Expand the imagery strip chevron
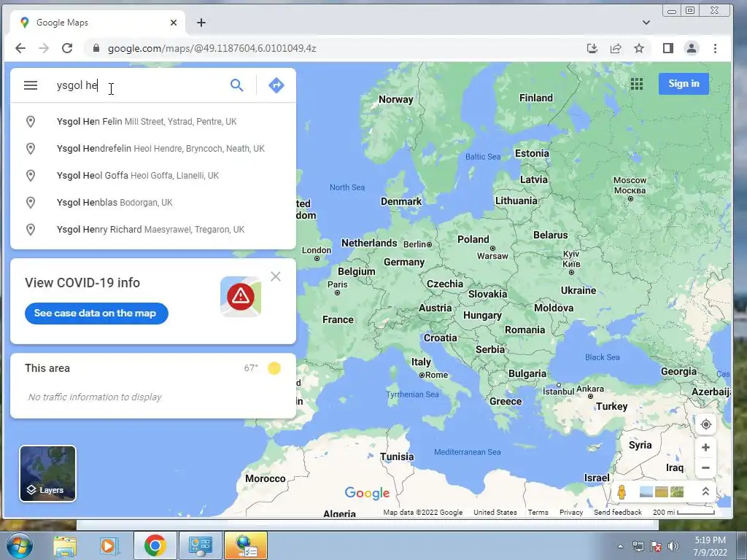This screenshot has height=560, width=747. [705, 491]
